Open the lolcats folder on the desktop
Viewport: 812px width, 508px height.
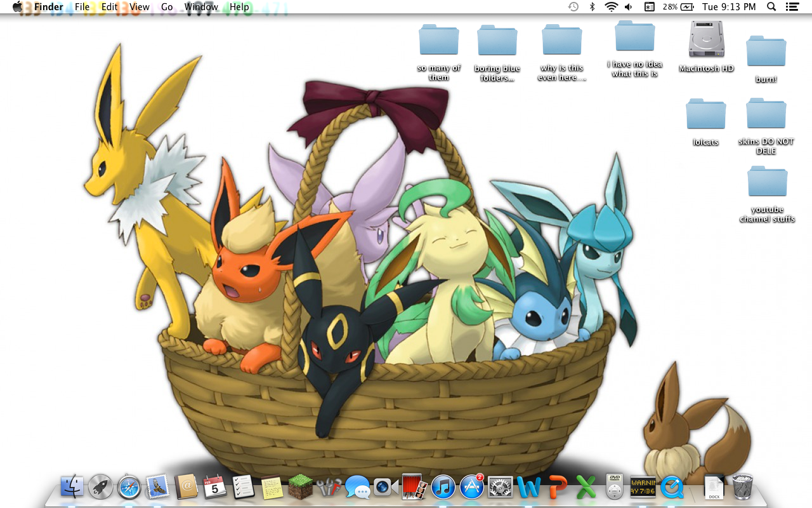(x=705, y=114)
